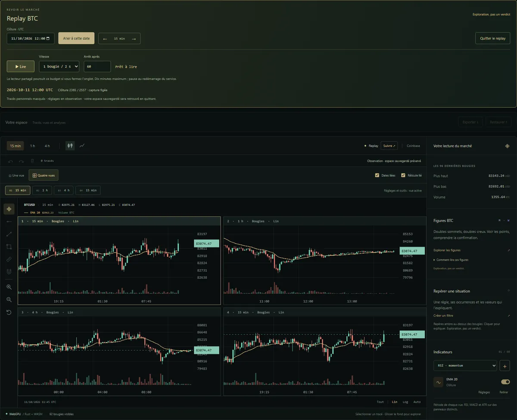Screen dimensions: 517x420
Task: Activate view 03 4 h tab
Action: point(63,190)
